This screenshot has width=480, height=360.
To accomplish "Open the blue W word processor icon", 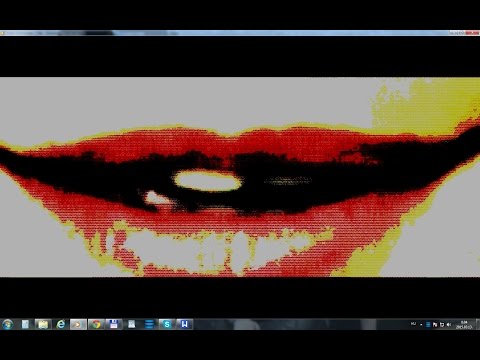I will point(185,324).
